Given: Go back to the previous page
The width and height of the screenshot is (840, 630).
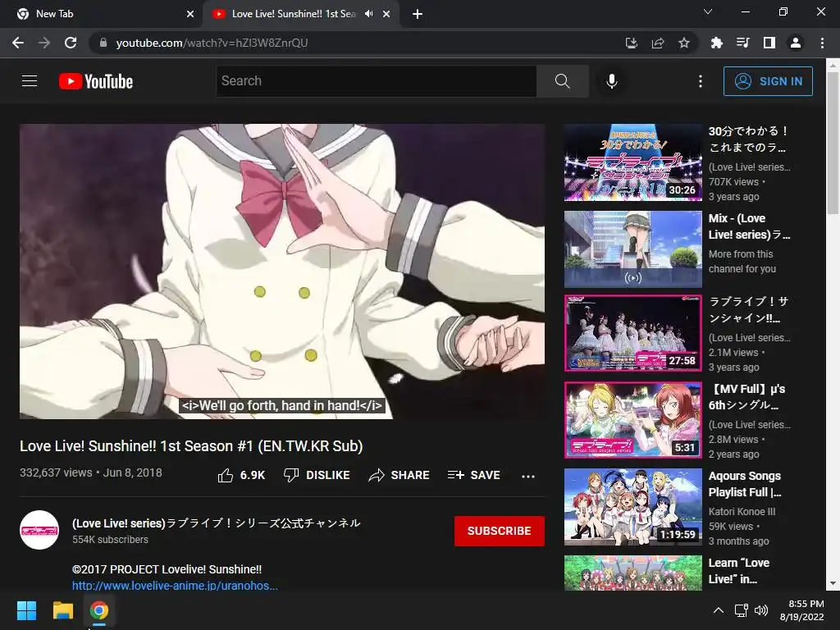Looking at the screenshot, I should [18, 43].
